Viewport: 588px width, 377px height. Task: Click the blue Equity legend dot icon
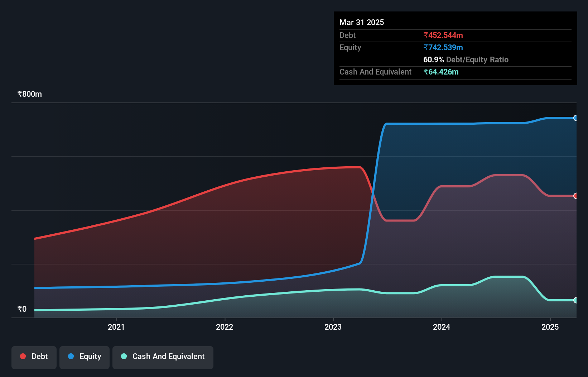coord(71,356)
